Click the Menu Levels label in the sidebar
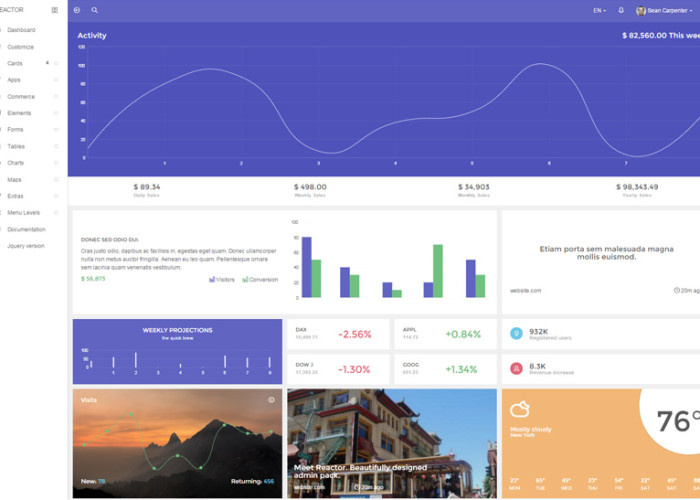The image size is (700, 500). tap(24, 213)
